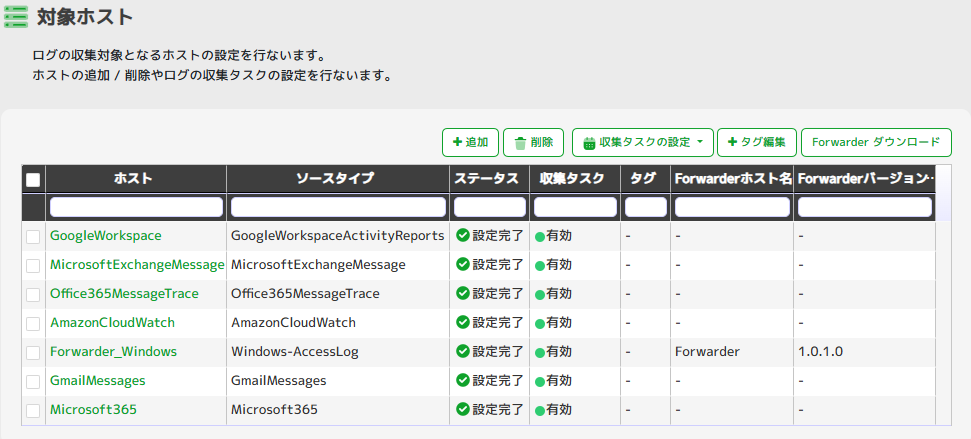Viewport: 971px width, 439px height.
Task: Sort by the 収集タスク column header
Action: coord(575,178)
